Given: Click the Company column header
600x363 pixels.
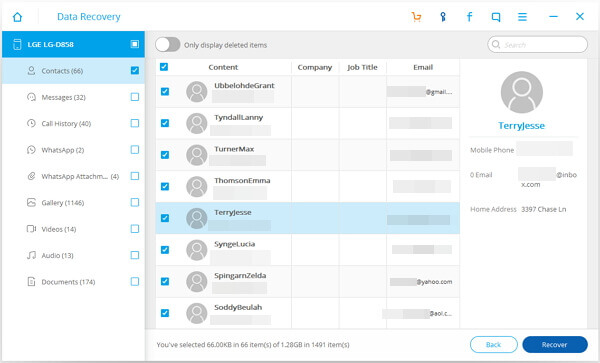Looking at the screenshot, I should point(315,67).
